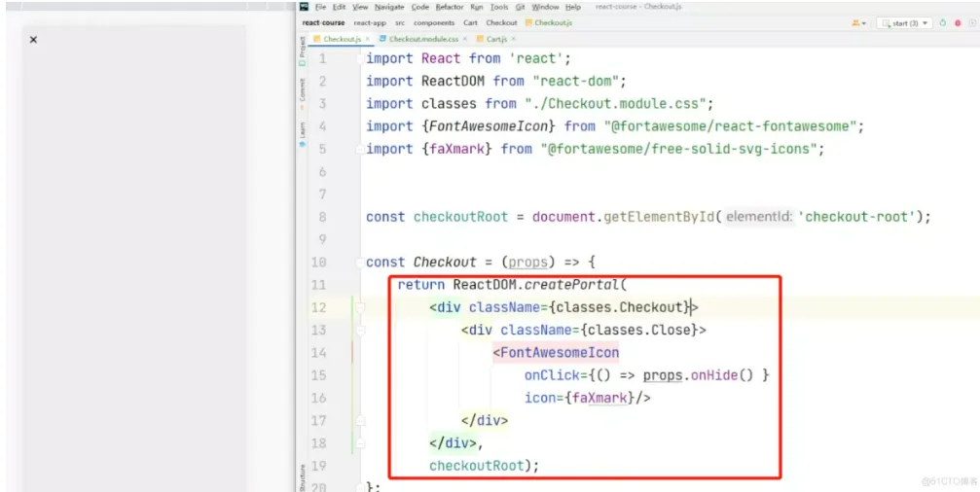The width and height of the screenshot is (980, 492).
Task: Open the Edit menu
Action: pos(339,8)
